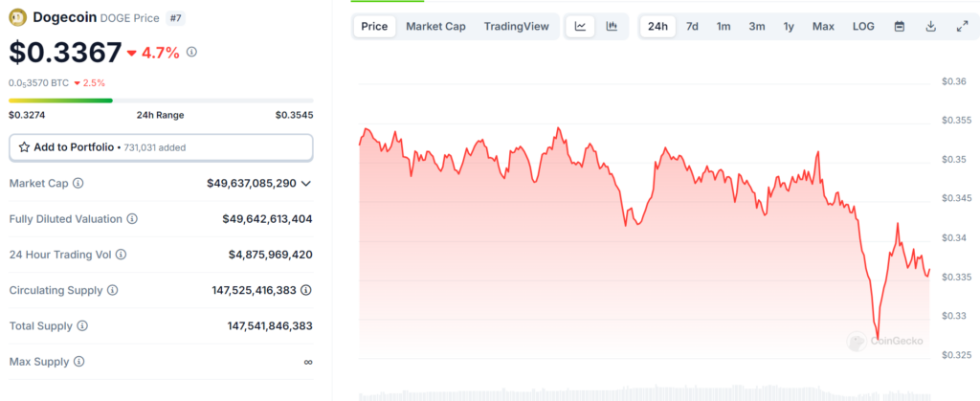The height and width of the screenshot is (401, 980).
Task: Click the Total Supply info icon
Action: (x=82, y=325)
